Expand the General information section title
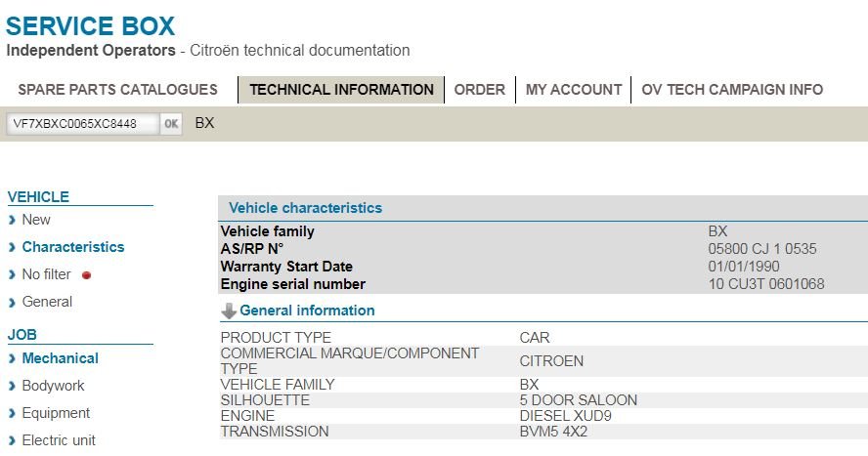Image resolution: width=868 pixels, height=456 pixels. click(x=307, y=311)
